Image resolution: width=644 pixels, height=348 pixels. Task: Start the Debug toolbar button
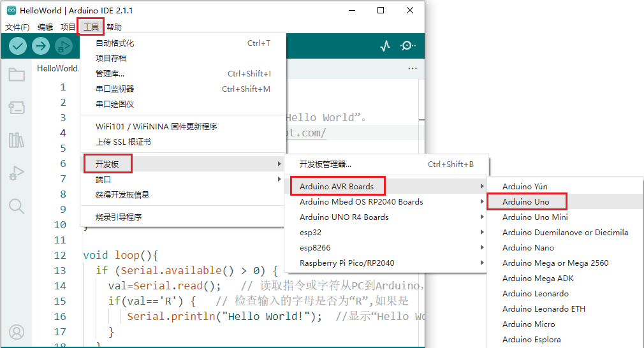coord(63,46)
